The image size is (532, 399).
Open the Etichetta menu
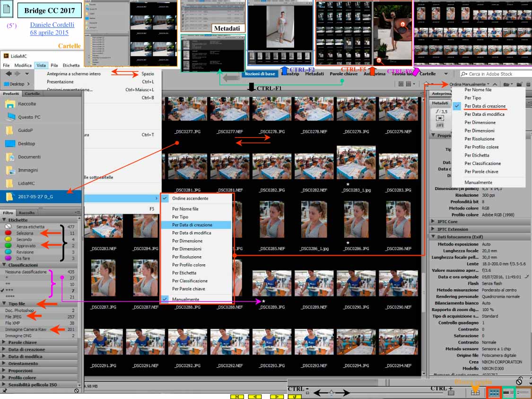[x=71, y=65]
